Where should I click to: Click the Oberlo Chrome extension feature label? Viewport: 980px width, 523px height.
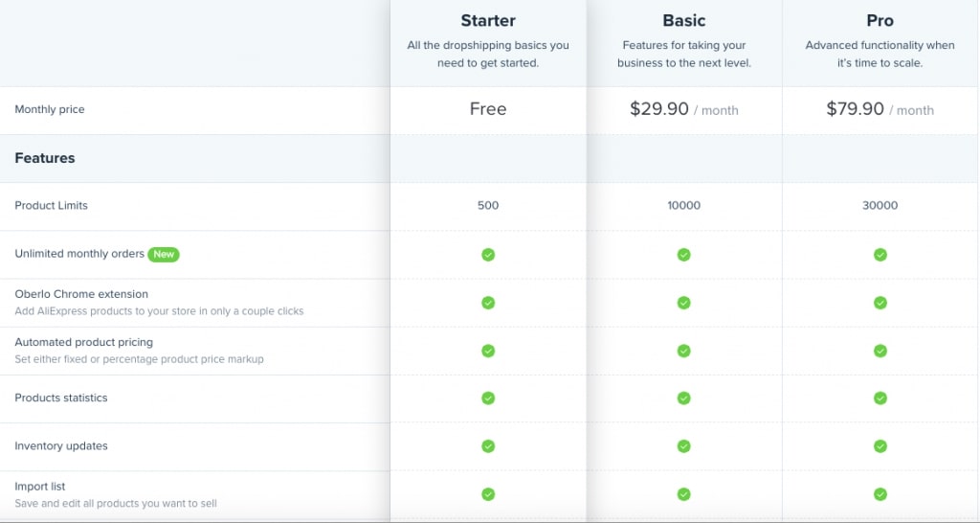tap(81, 294)
